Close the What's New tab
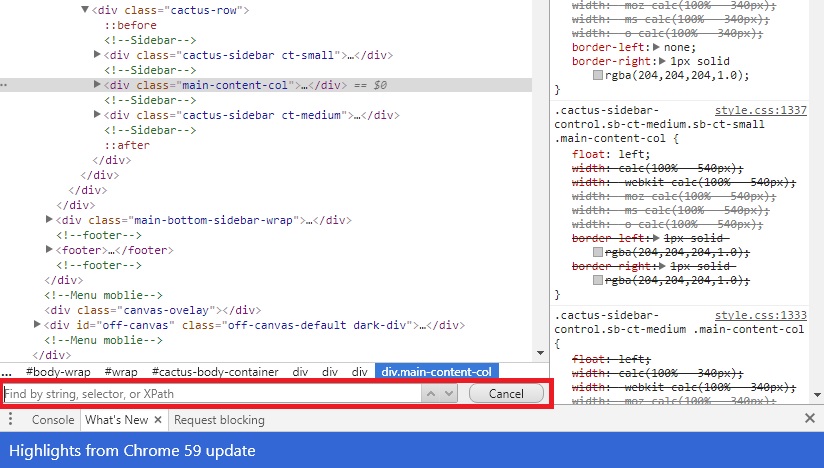824x468 pixels. [158, 420]
